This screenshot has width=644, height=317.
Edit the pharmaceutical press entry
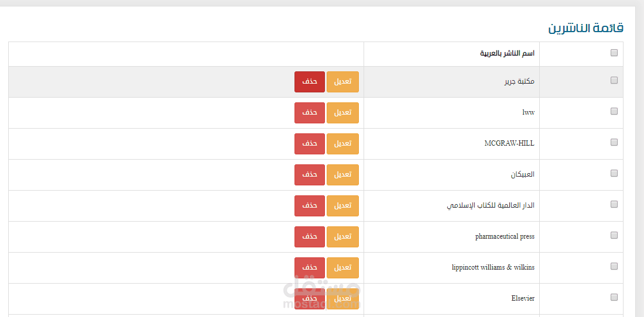pos(342,237)
